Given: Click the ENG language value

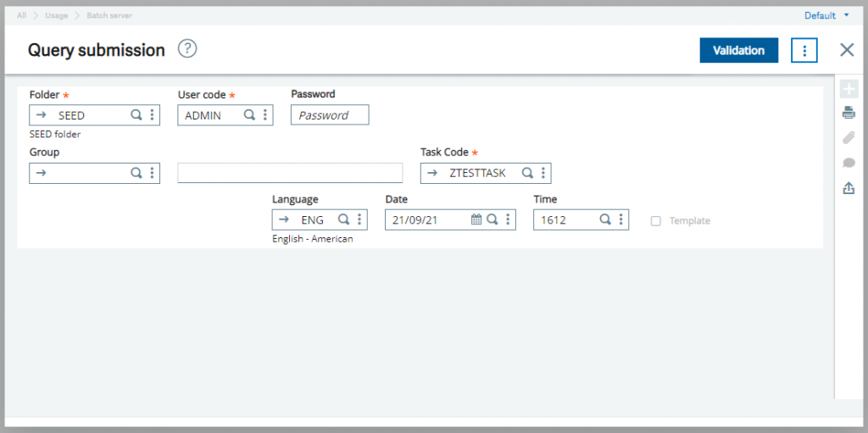Looking at the screenshot, I should pyautogui.click(x=312, y=220).
